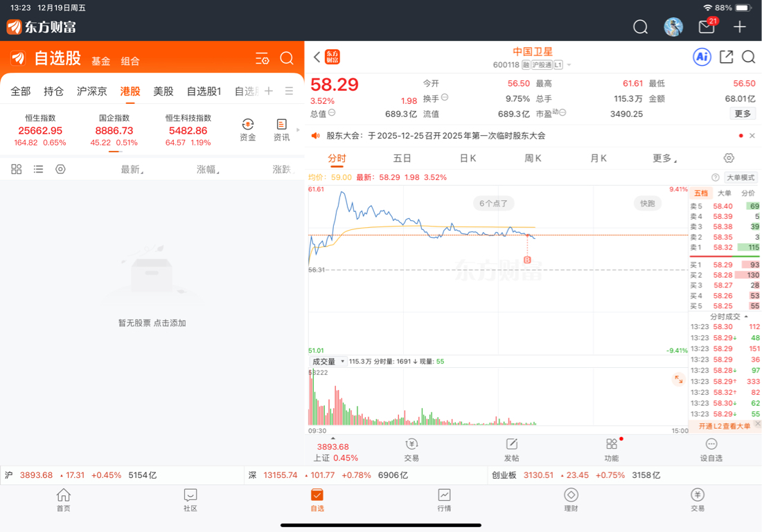Open 成交量 indicator dropdown

tap(328, 362)
